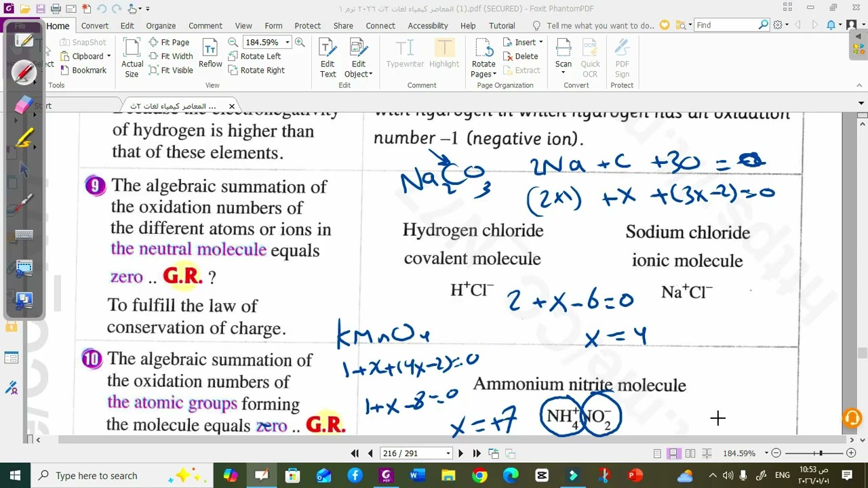This screenshot has width=868, height=488.
Task: Open page number dropdown in status bar
Action: (x=448, y=453)
